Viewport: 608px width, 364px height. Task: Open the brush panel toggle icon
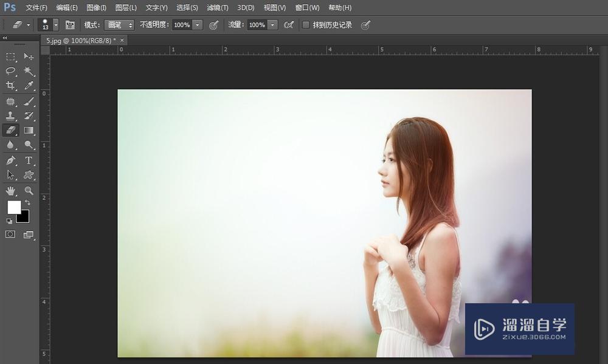tap(70, 25)
